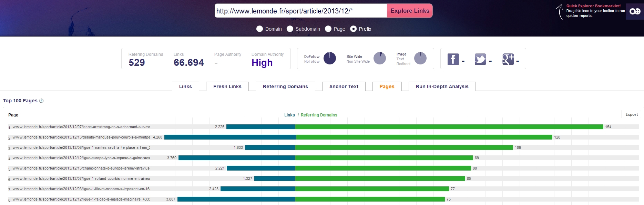Click the blue 3.807 links bar

click(x=236, y=199)
